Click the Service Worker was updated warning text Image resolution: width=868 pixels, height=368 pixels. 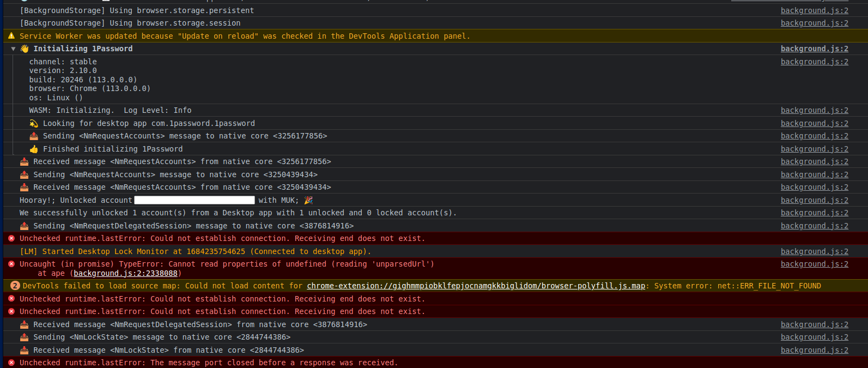click(x=245, y=36)
